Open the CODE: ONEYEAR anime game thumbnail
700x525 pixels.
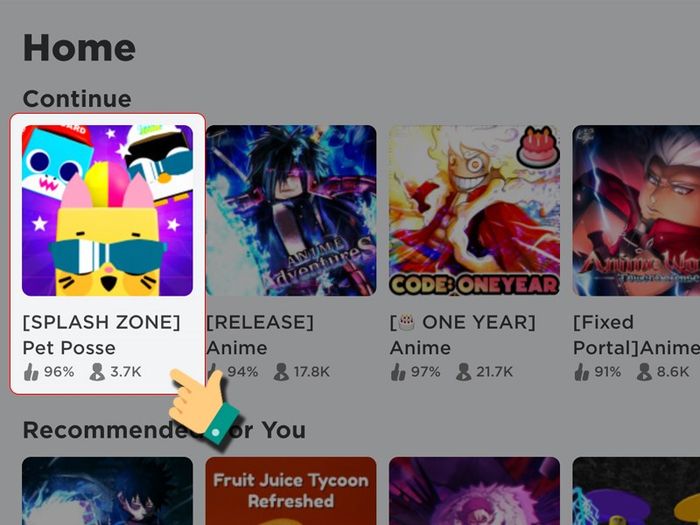pyautogui.click(x=475, y=210)
